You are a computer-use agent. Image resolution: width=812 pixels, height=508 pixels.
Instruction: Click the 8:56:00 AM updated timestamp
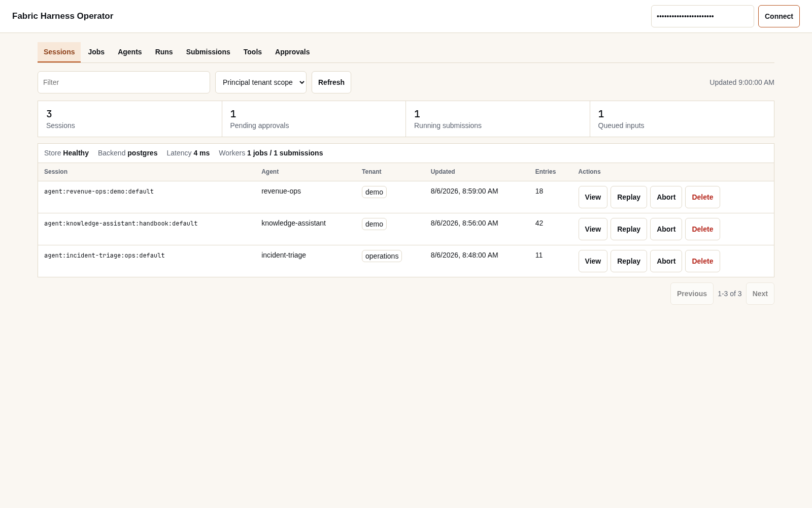(464, 223)
